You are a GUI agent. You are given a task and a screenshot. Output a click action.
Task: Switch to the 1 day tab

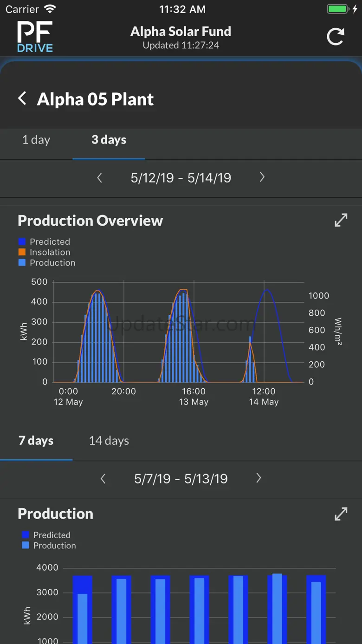coord(36,140)
